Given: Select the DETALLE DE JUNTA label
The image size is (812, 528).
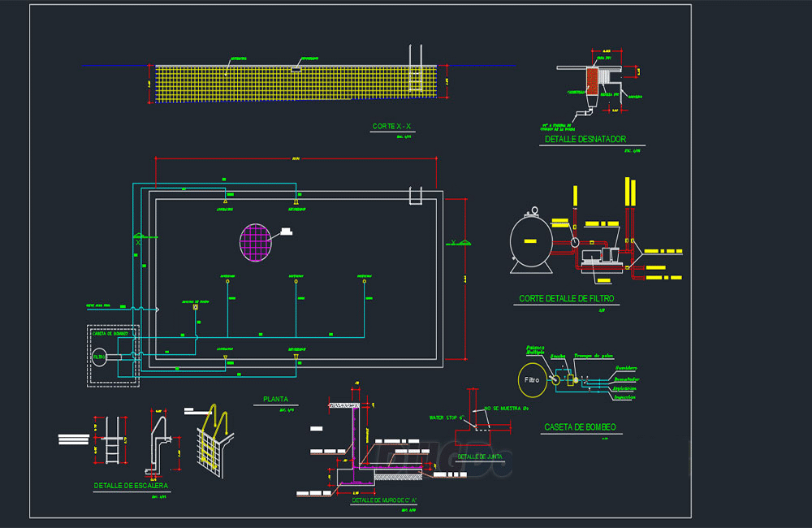Looking at the screenshot, I should 480,457.
